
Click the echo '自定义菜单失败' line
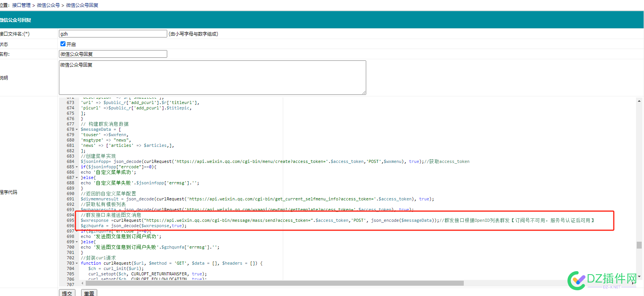point(140,183)
